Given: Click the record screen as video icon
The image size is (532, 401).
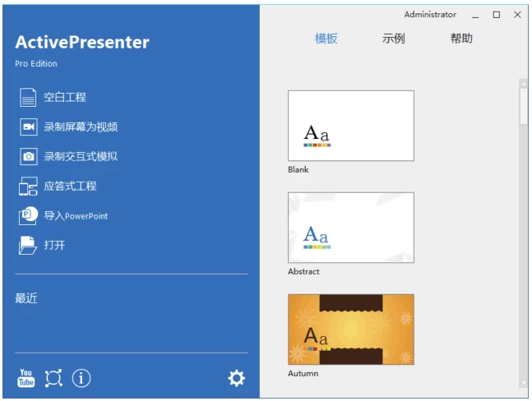Looking at the screenshot, I should [28, 127].
